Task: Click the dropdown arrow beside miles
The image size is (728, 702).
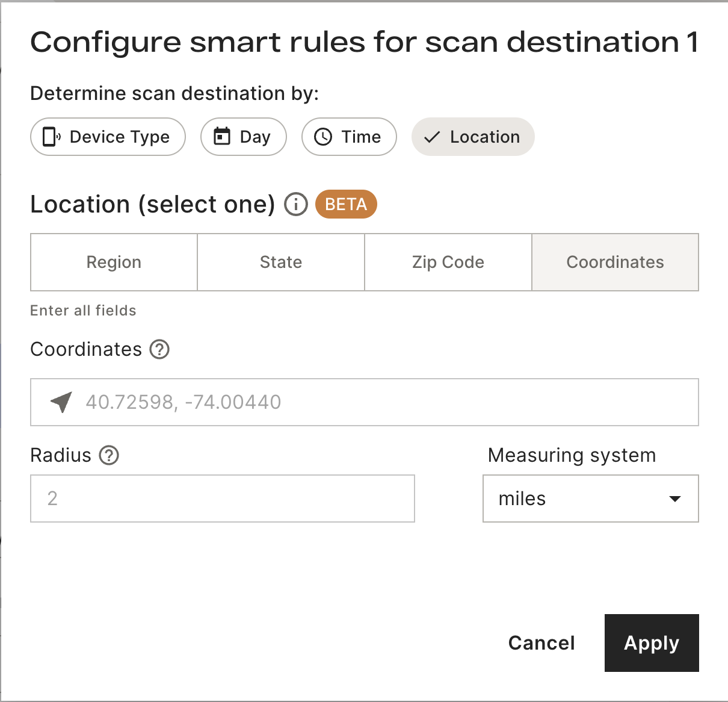Action: pos(675,499)
